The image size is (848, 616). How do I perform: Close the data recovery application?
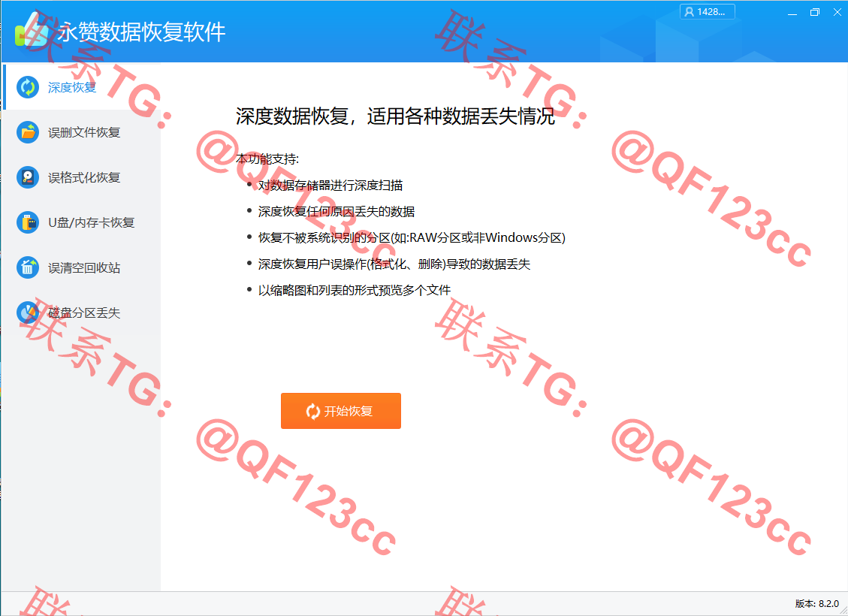click(x=837, y=12)
